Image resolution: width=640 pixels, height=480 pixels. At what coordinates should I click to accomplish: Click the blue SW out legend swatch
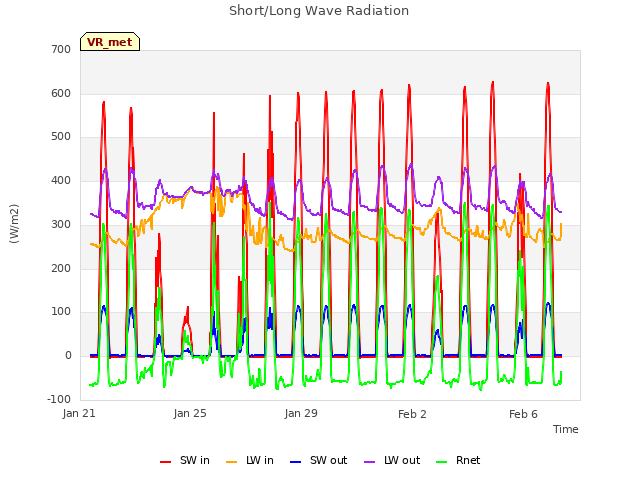click(x=295, y=462)
